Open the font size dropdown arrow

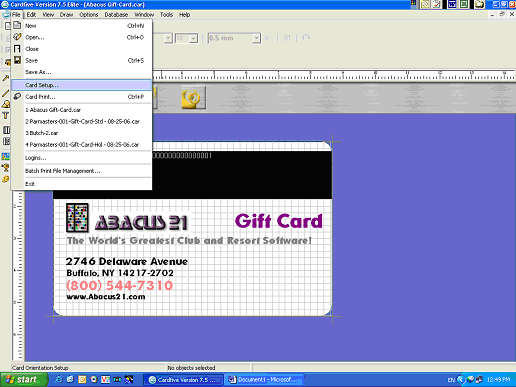(x=193, y=38)
